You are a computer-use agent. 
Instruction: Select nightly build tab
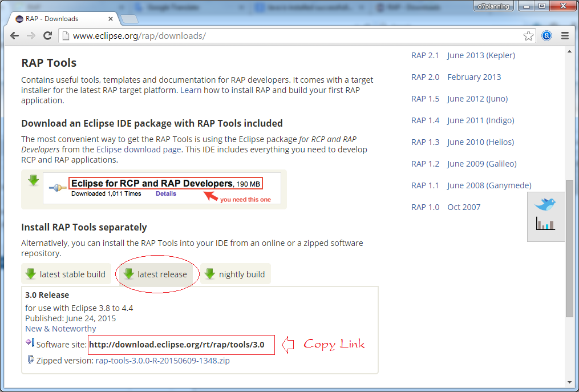pyautogui.click(x=236, y=274)
